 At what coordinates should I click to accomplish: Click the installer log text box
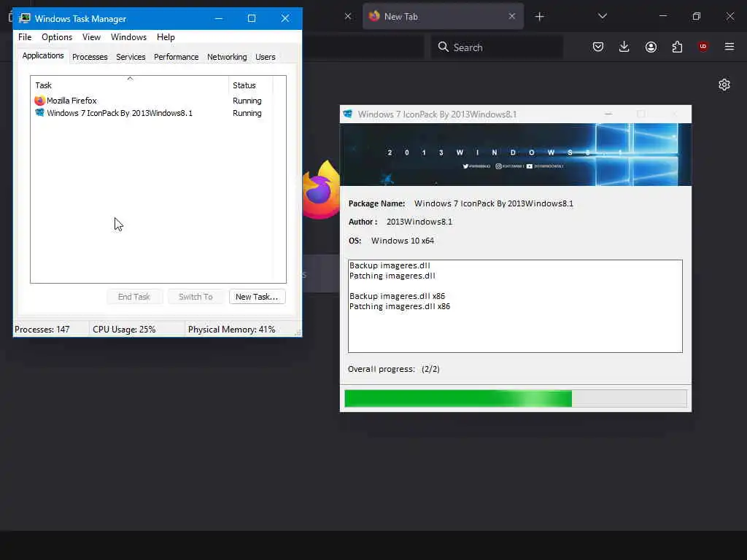515,306
